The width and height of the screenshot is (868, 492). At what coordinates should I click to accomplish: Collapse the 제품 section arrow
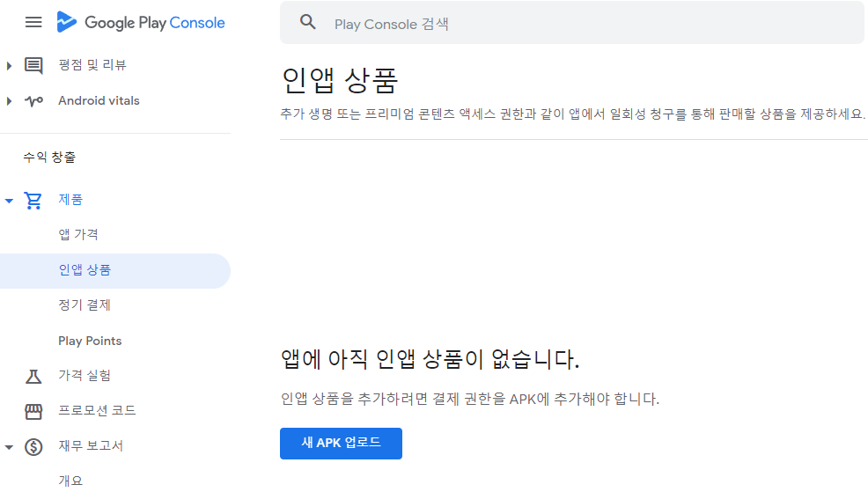pyautogui.click(x=9, y=201)
